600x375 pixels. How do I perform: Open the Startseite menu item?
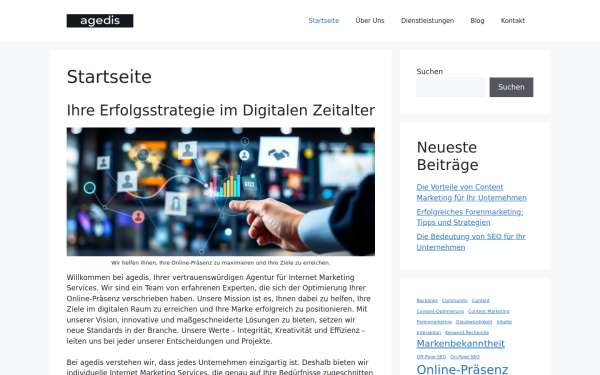324,21
